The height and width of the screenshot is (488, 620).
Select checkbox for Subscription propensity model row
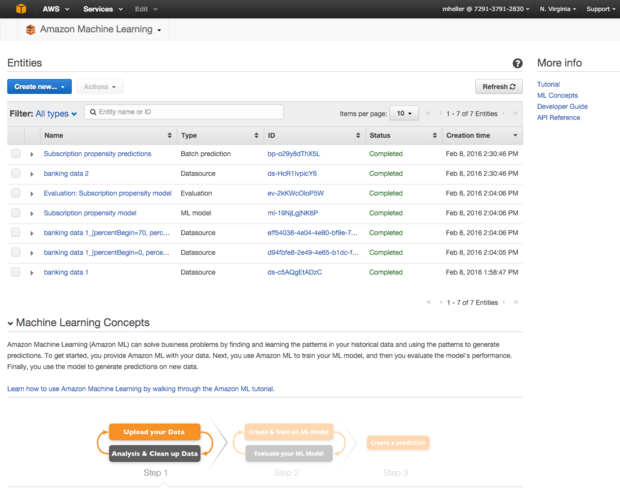pos(15,213)
